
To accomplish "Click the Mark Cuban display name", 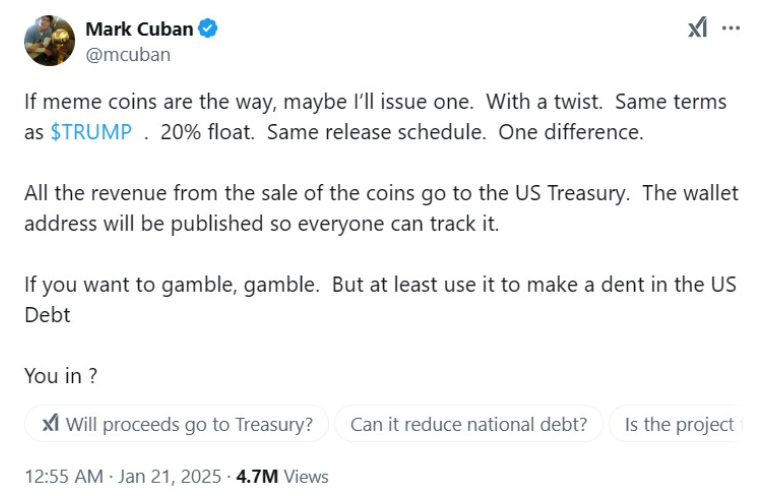I will click(139, 29).
